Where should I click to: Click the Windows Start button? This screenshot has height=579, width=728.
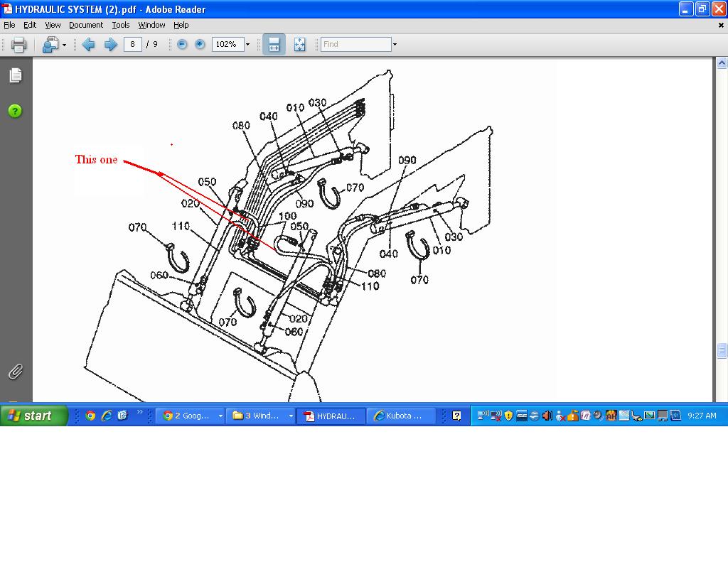click(x=33, y=416)
